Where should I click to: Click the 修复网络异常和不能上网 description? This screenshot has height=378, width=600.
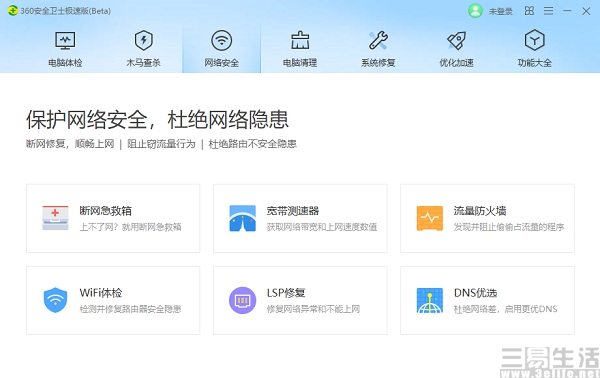click(313, 309)
